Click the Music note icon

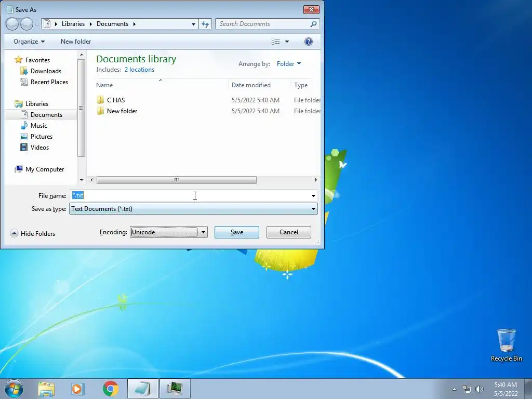point(24,126)
